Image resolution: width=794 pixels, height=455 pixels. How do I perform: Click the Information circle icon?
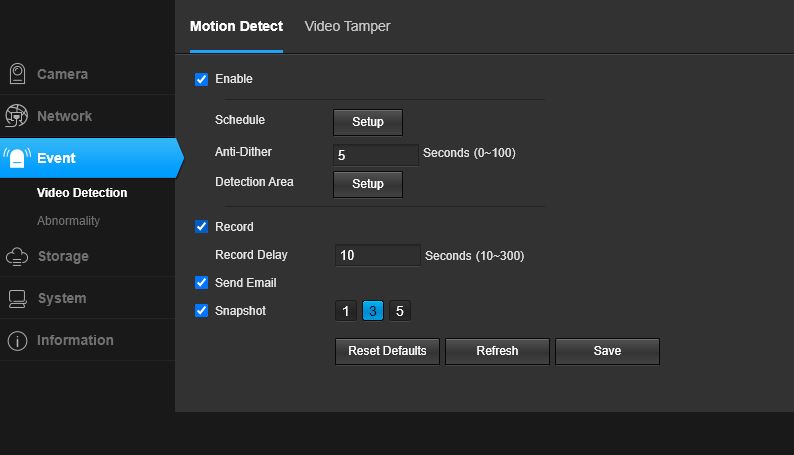click(17, 341)
